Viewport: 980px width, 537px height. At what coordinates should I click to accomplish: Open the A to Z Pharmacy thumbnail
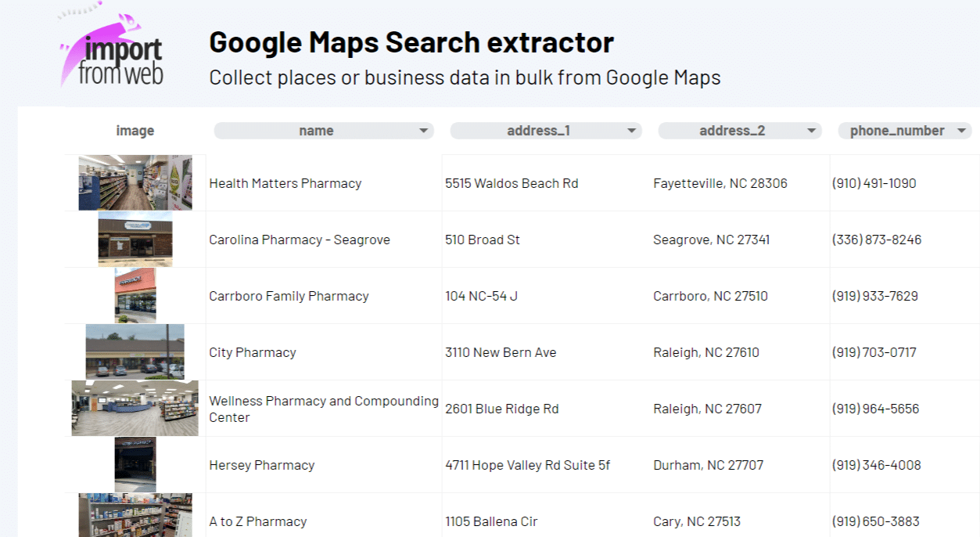[x=135, y=515]
